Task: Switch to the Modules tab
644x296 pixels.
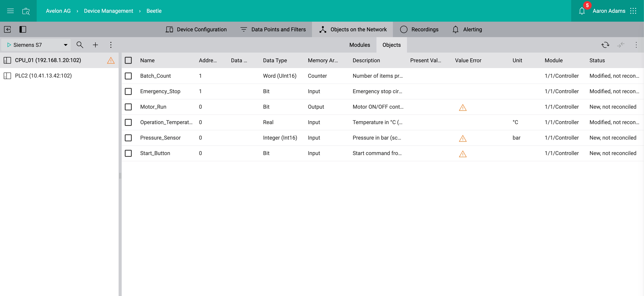Action: 359,45
